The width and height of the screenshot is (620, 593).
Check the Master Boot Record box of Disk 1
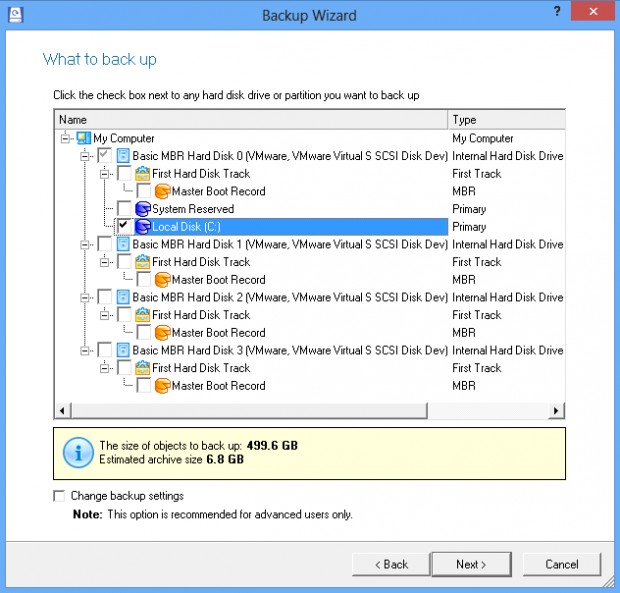[144, 280]
